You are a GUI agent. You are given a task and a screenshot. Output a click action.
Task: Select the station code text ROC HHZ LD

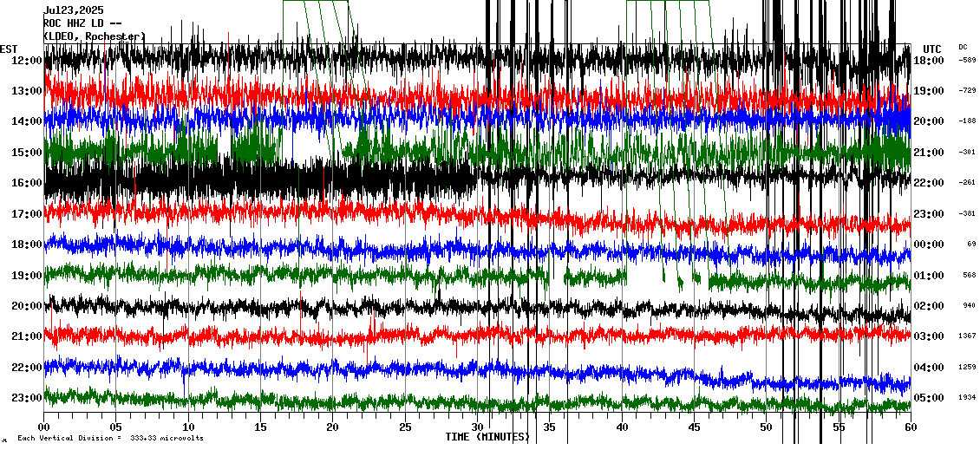74,23
